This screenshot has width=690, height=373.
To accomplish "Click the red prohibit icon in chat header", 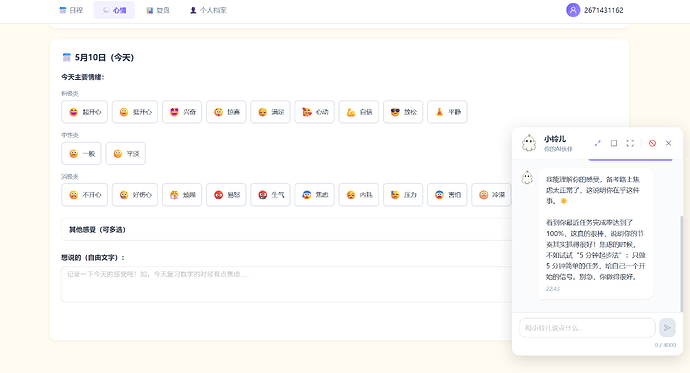I will [x=652, y=143].
